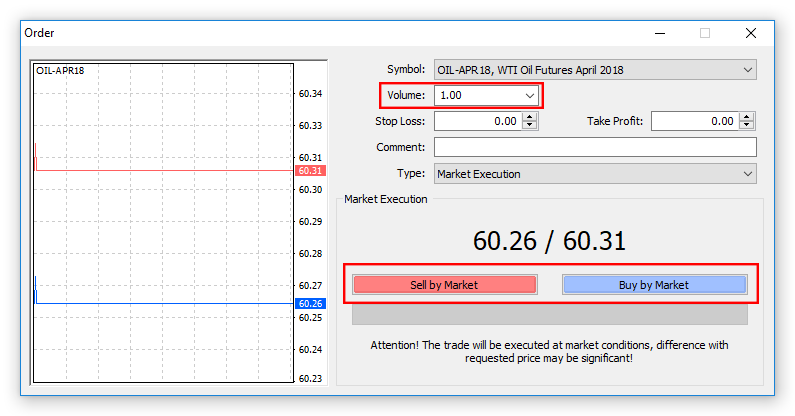Image resolution: width=795 pixels, height=416 pixels.
Task: Click the 60.26 / 60.31 quote text
Action: [549, 241]
